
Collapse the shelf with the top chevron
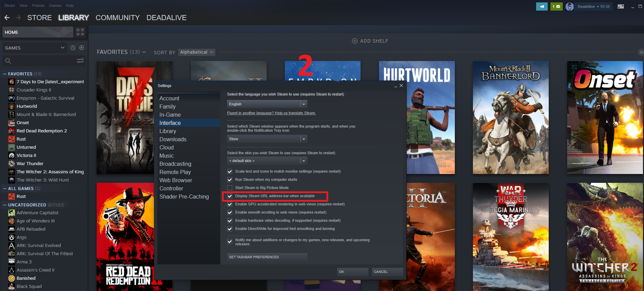641,52
